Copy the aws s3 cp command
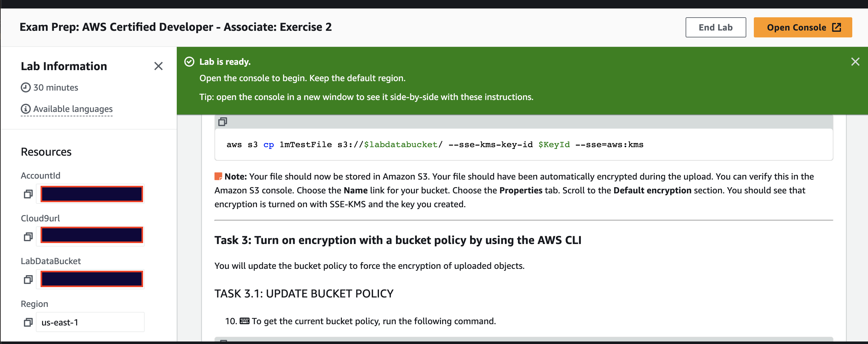Screen dimensions: 868x344 click(222, 122)
